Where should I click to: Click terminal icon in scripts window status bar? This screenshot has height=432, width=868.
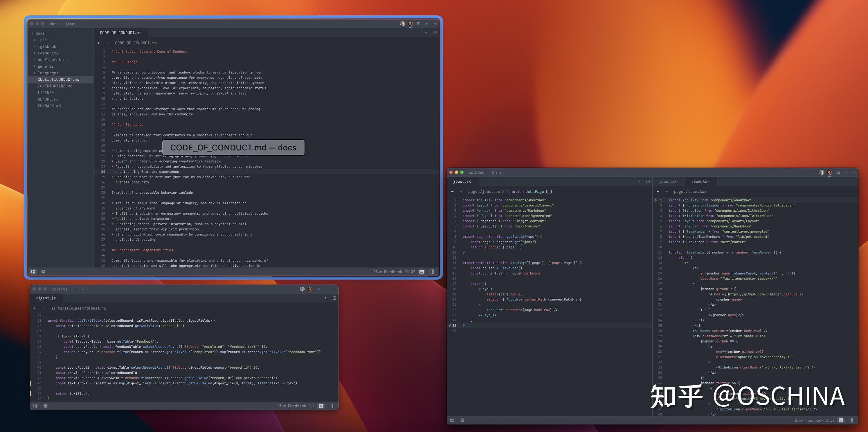[321, 406]
